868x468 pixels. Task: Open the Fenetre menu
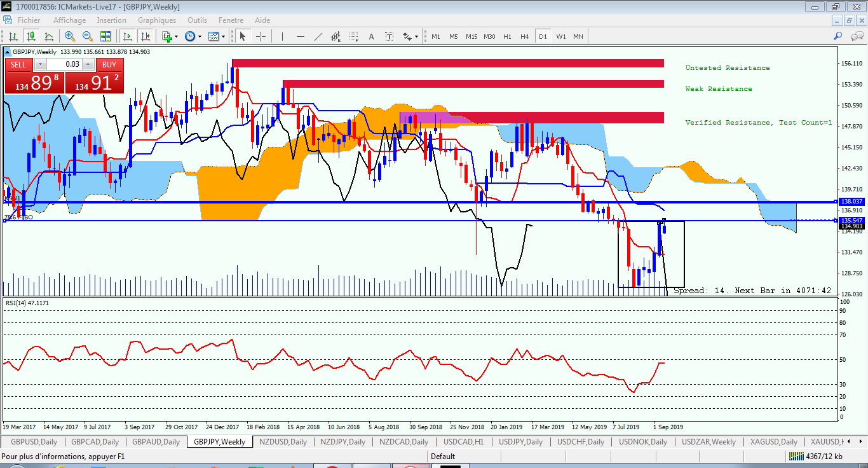[231, 20]
